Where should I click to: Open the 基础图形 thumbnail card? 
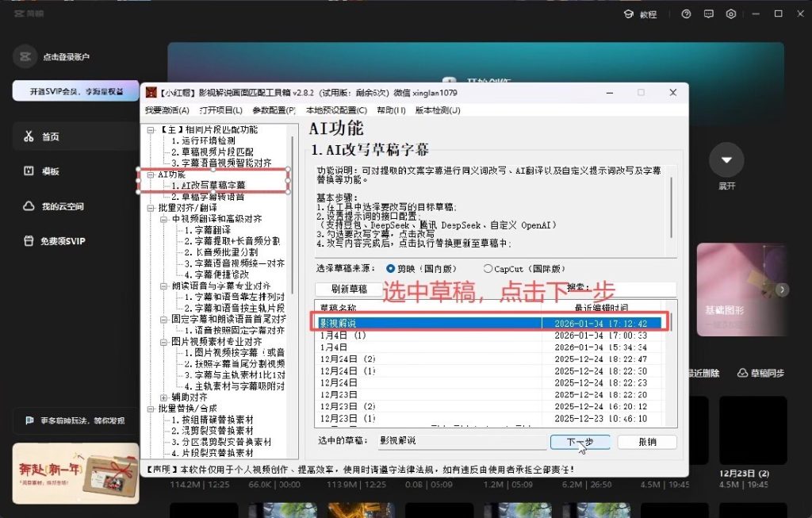point(742,290)
